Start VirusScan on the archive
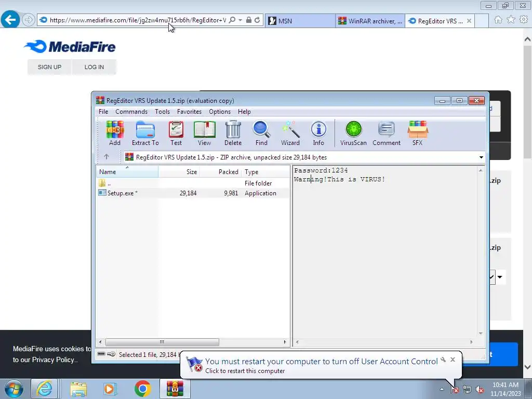532x399 pixels. [x=353, y=134]
